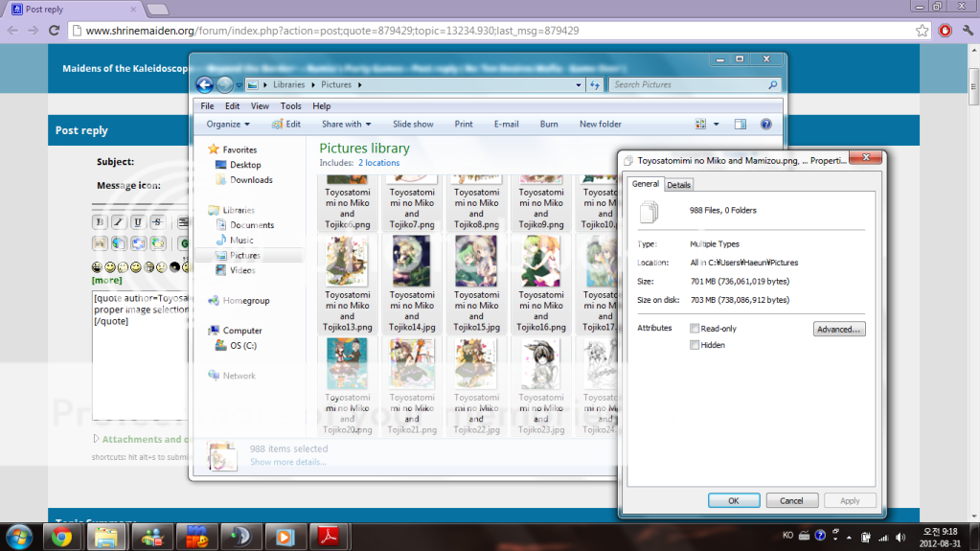The image size is (980, 551).
Task: Click the insert email button in forum editor
Action: [138, 243]
